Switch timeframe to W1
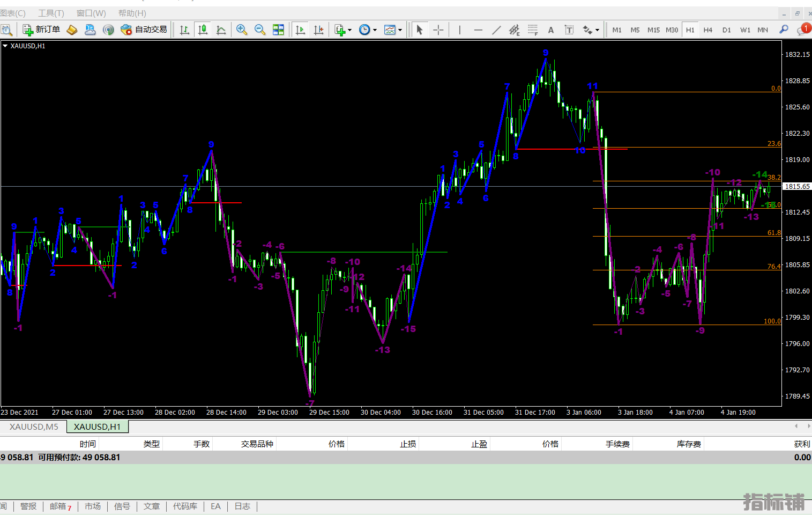812x515 pixels. [745, 30]
